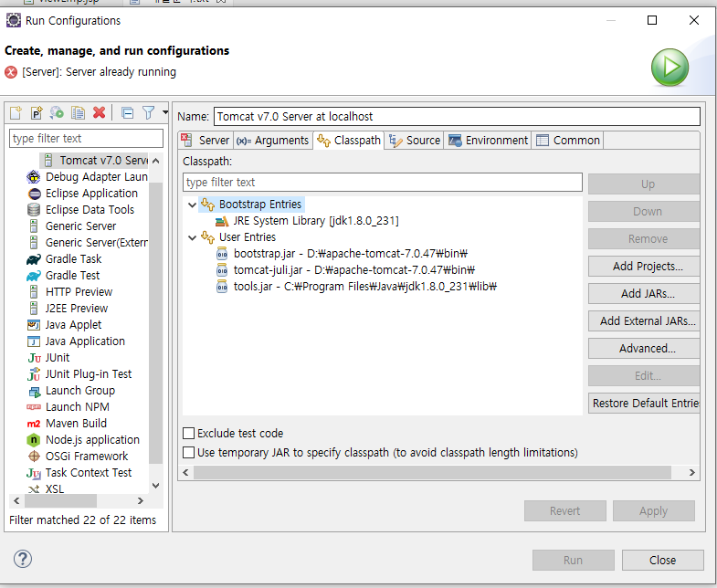Viewport: 717px width, 588px height.
Task: Select Gradle Test configuration type
Action: 63,276
